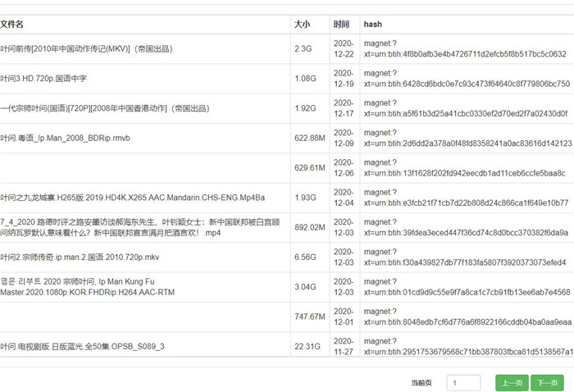Focus the current page number input
The image size is (574, 392).
463,383
